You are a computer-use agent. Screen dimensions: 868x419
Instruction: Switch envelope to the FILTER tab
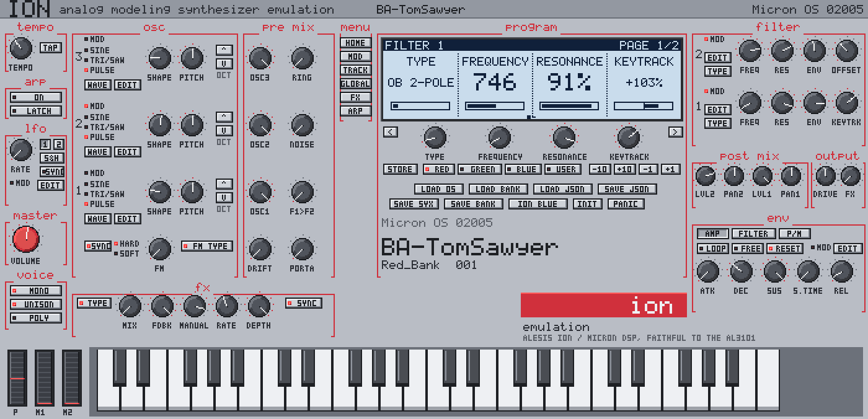point(753,234)
